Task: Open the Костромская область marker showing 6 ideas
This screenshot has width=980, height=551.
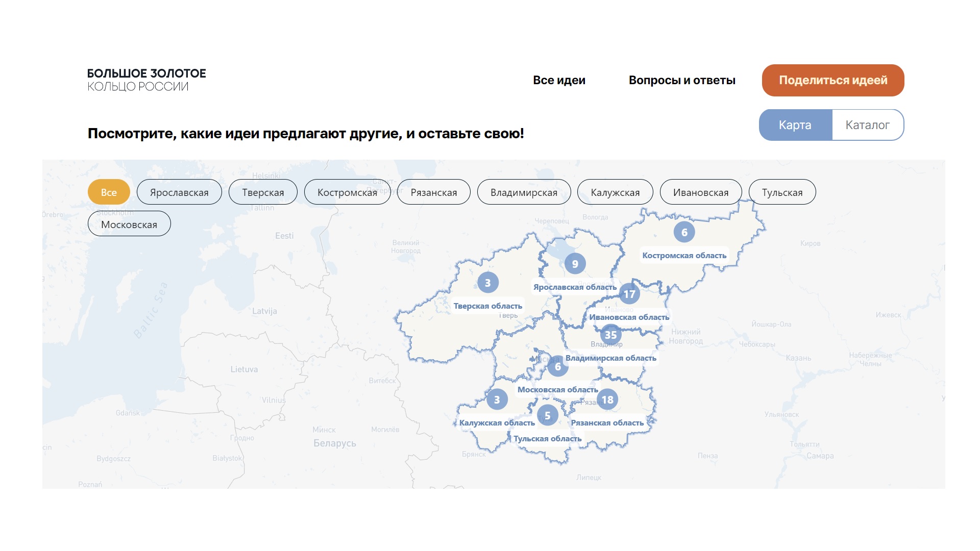Action: (684, 232)
